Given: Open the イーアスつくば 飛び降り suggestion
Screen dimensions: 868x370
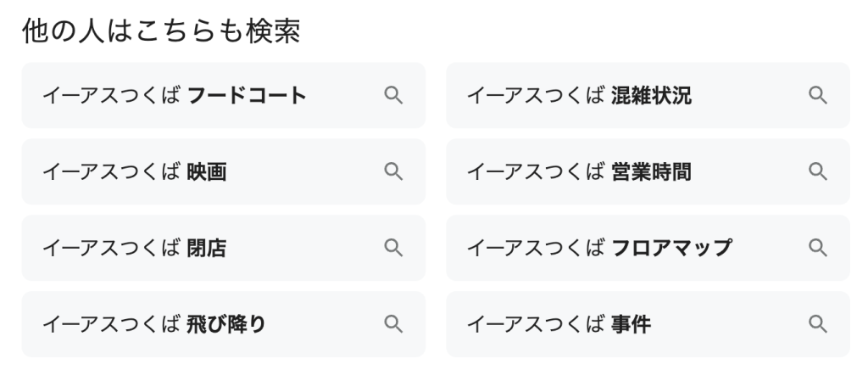Looking at the screenshot, I should [153, 323].
